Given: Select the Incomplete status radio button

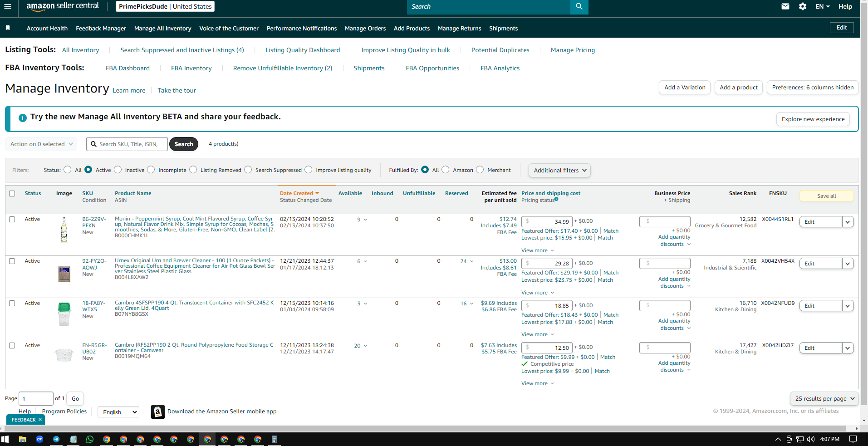Looking at the screenshot, I should click(x=151, y=170).
